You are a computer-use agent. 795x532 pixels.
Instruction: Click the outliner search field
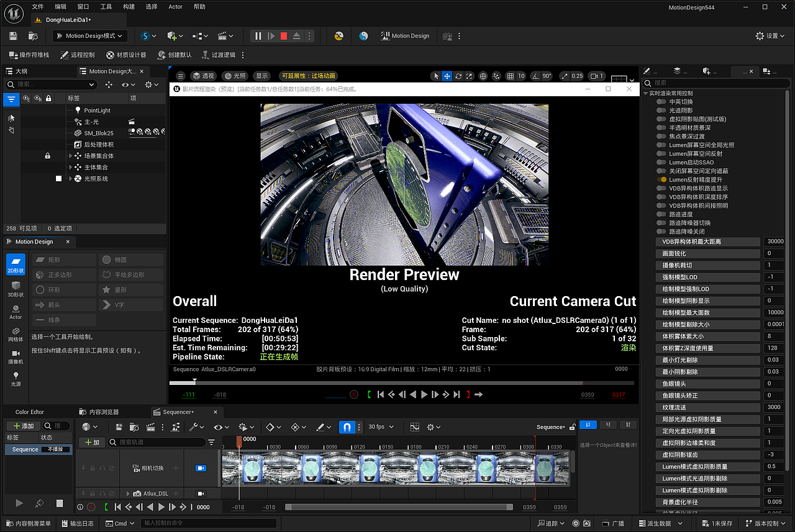51,84
